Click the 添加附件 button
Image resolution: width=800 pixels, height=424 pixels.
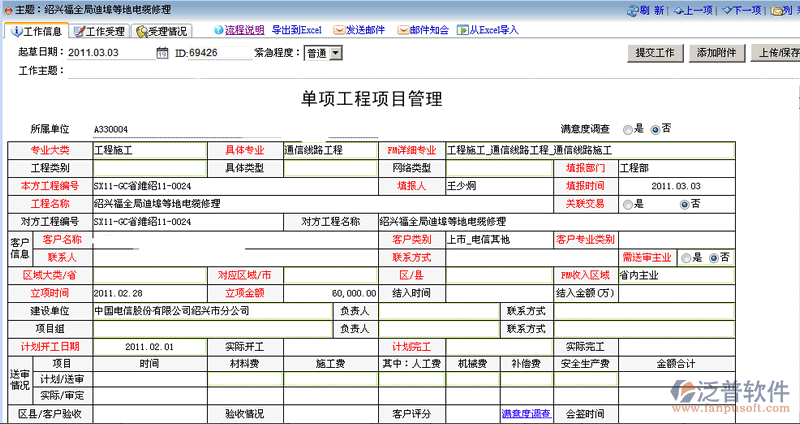[x=716, y=52]
